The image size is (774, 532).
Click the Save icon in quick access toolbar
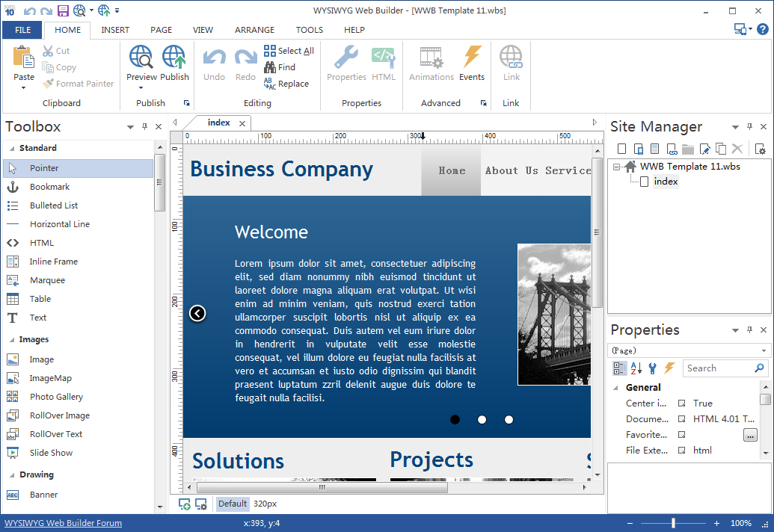63,10
